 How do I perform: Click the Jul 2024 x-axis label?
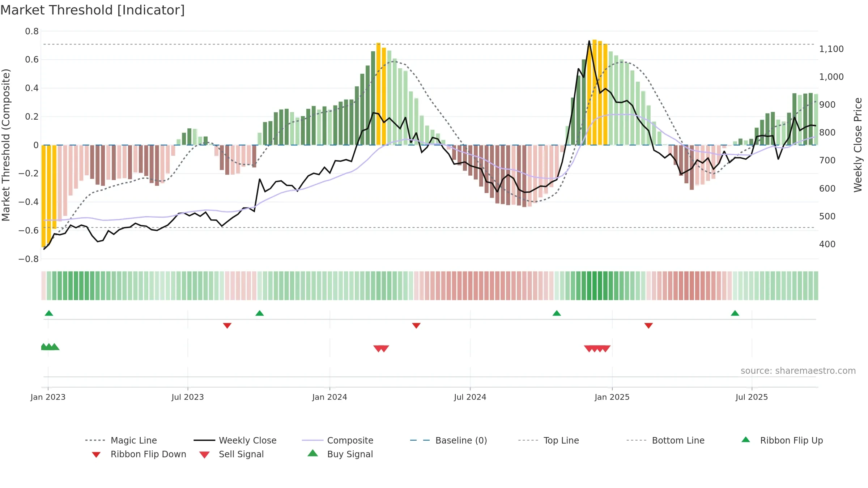(470, 397)
